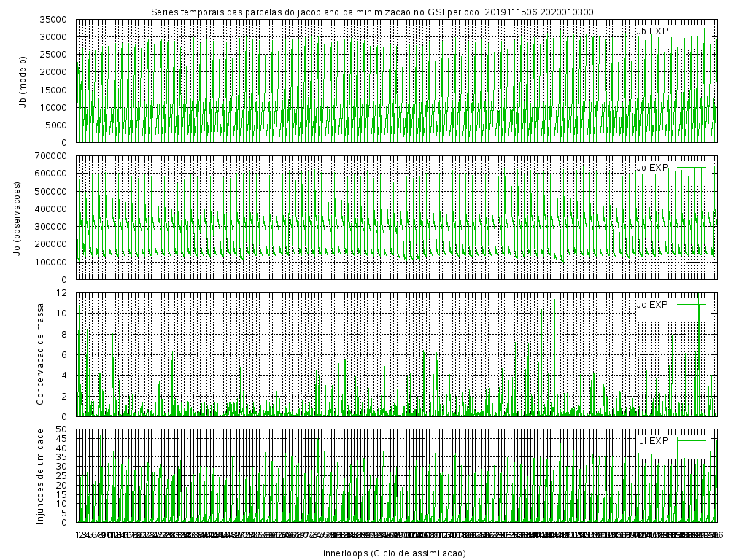Select the Jc EXP legend label
The width and height of the screenshot is (747, 560).
(x=652, y=304)
